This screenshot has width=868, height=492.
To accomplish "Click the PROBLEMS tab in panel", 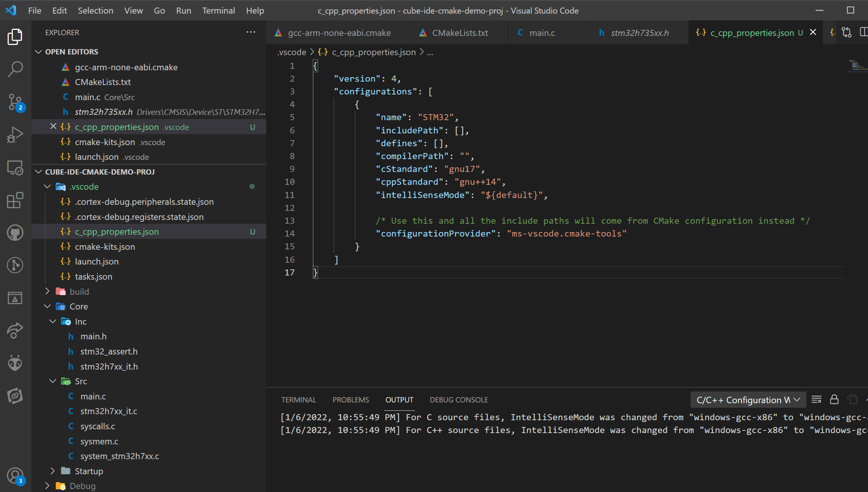I will 351,400.
